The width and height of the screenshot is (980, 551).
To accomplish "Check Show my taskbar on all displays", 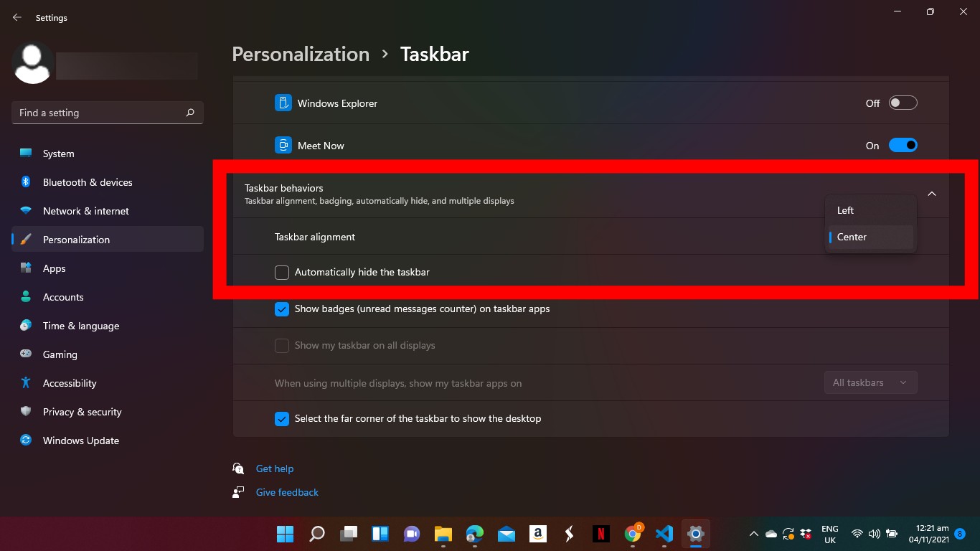I will pos(282,346).
